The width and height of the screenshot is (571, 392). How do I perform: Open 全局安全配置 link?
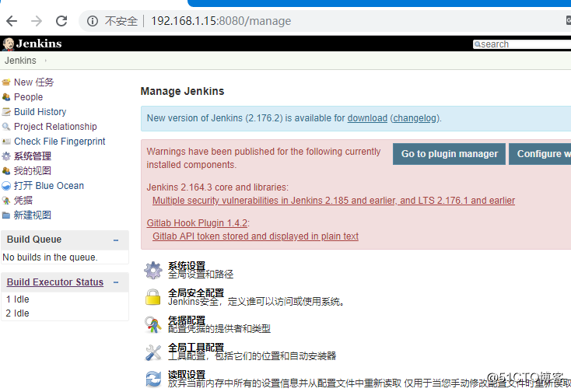coord(196,293)
